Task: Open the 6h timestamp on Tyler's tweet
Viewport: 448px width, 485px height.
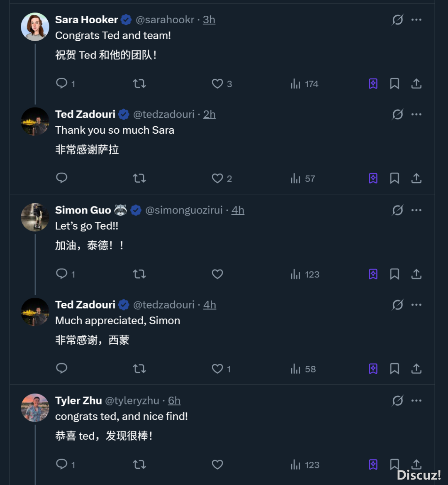Action: (x=174, y=401)
